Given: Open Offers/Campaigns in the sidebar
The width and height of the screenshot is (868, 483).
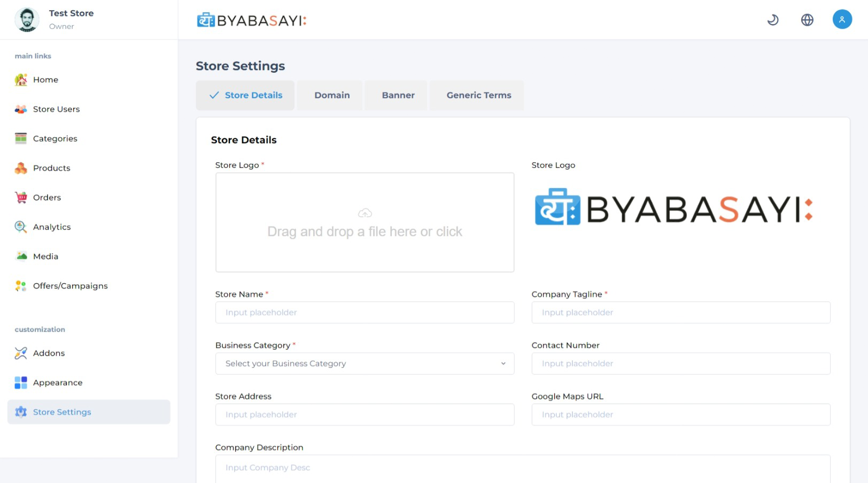Looking at the screenshot, I should [x=70, y=286].
